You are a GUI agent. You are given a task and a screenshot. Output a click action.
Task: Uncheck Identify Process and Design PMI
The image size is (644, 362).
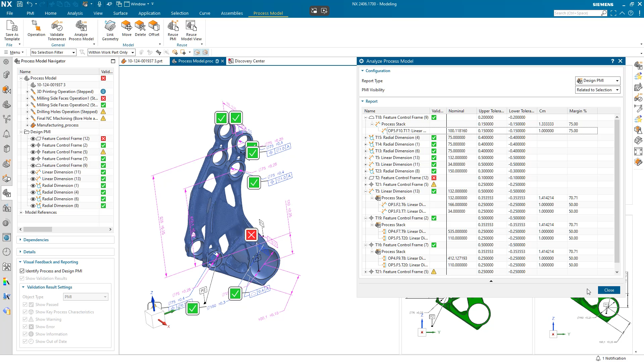tap(22, 271)
